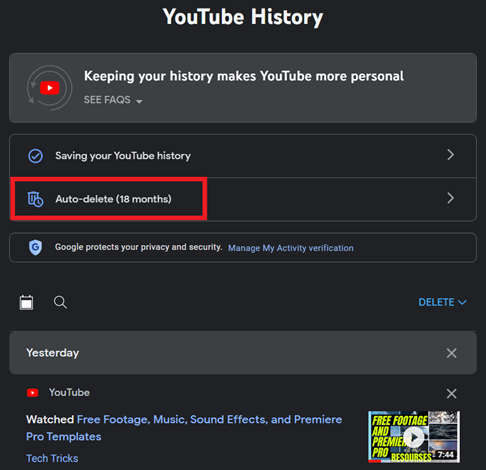
Task: Open Saving your YouTube history chevron
Action: tap(450, 155)
